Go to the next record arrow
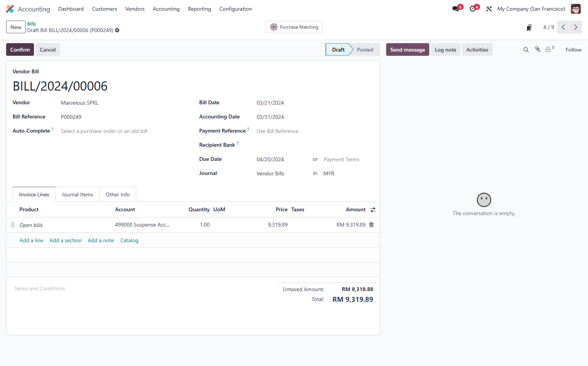This screenshot has height=366, width=588. click(x=576, y=27)
